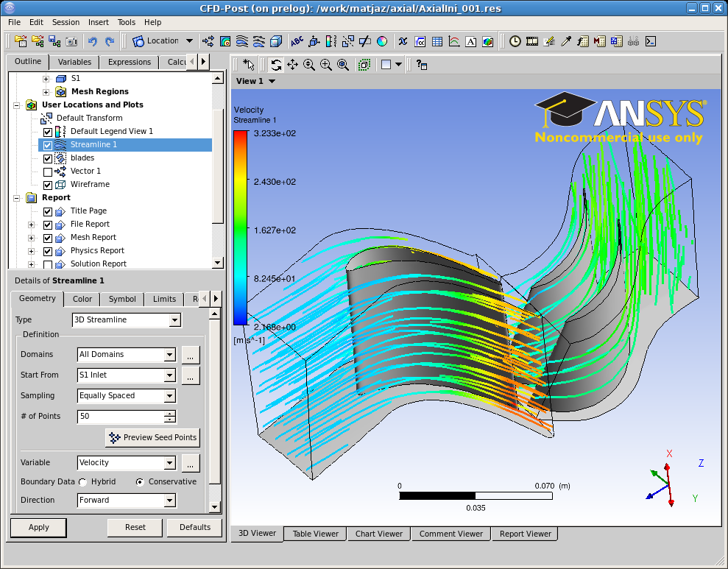
Task: Open the Timestep Selector clock icon
Action: [515, 41]
